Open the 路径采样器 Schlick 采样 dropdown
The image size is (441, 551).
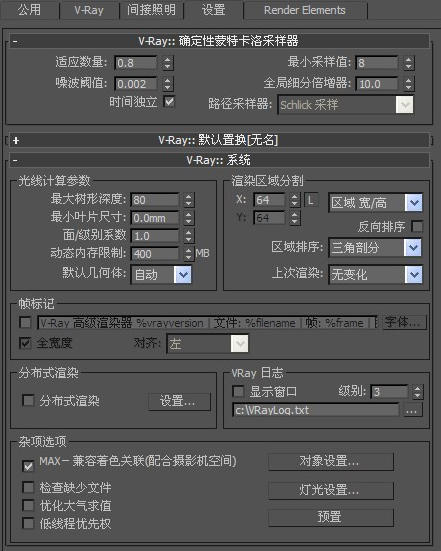[345, 104]
